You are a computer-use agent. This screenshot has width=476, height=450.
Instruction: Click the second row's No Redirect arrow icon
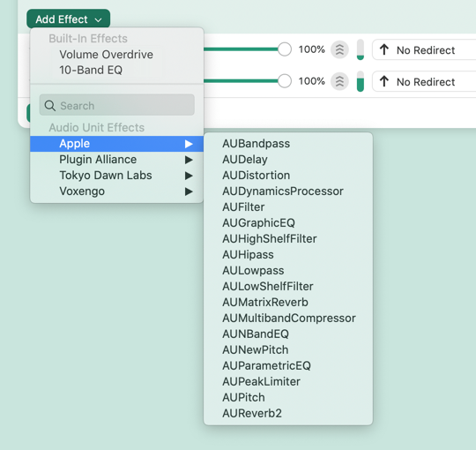(x=384, y=81)
